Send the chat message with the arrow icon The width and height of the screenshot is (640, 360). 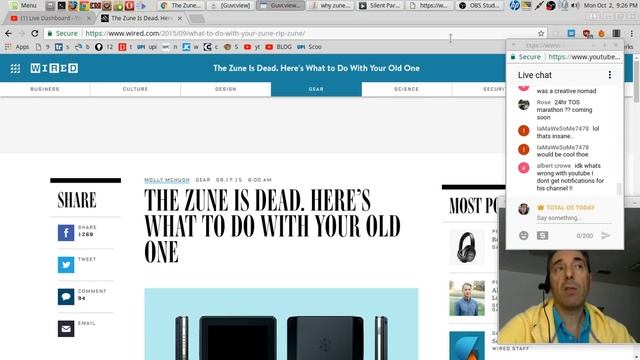[606, 236]
